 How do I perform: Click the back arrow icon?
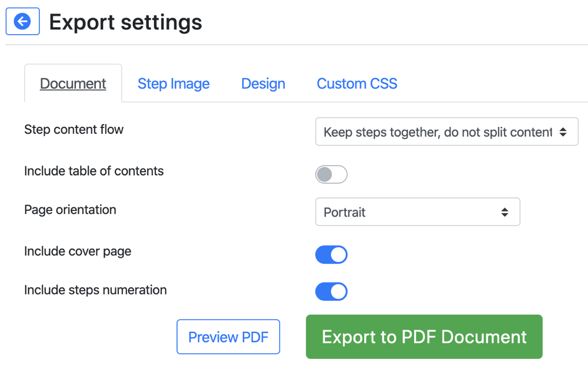point(22,22)
